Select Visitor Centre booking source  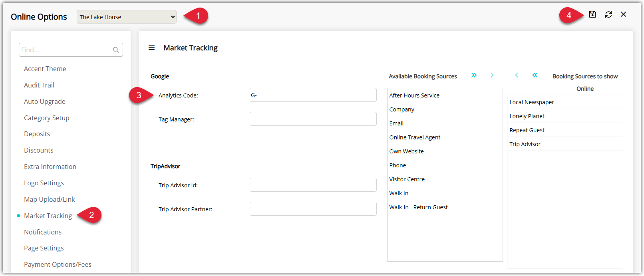click(x=445, y=179)
